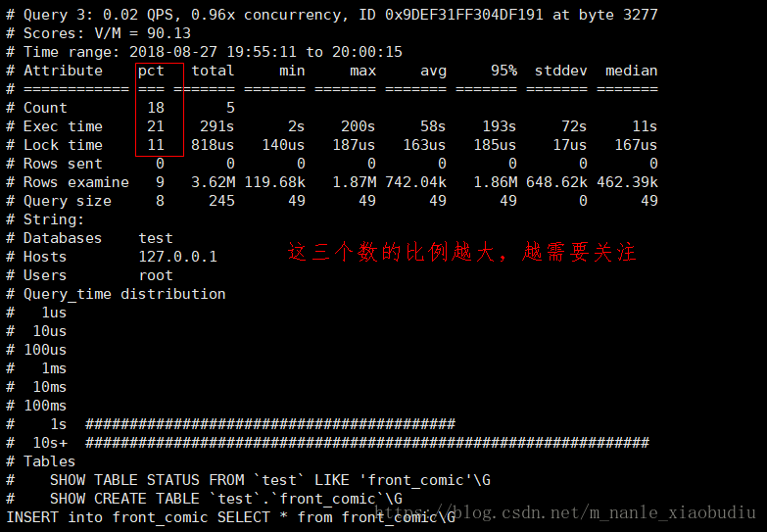Viewport: 767px width, 532px height.
Task: Select the V/M score 90.13
Action: pos(168,33)
